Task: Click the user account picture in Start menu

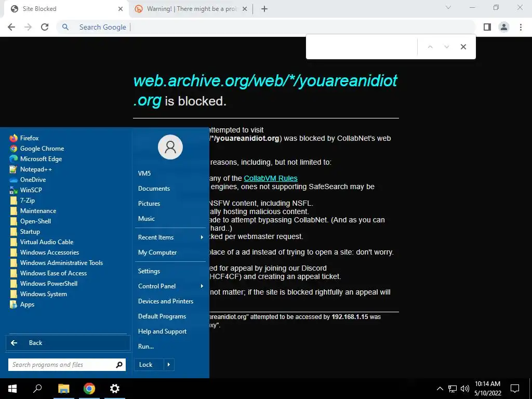Action: click(170, 147)
